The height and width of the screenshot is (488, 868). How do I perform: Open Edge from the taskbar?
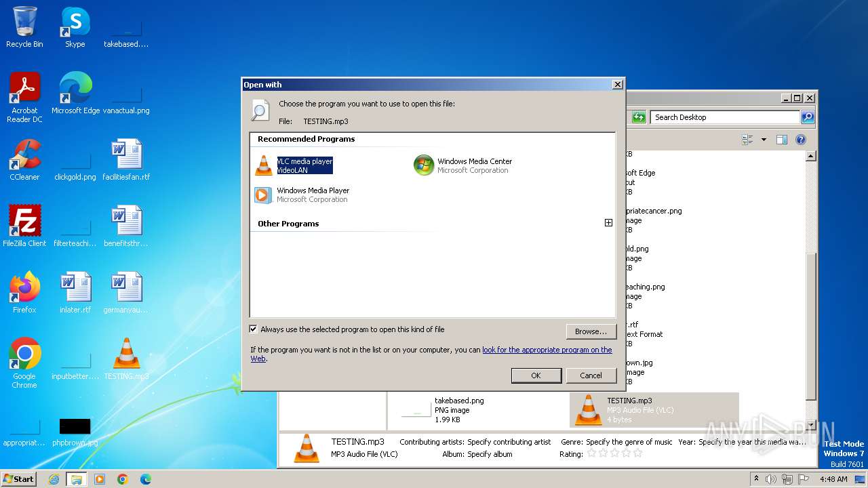click(x=145, y=479)
